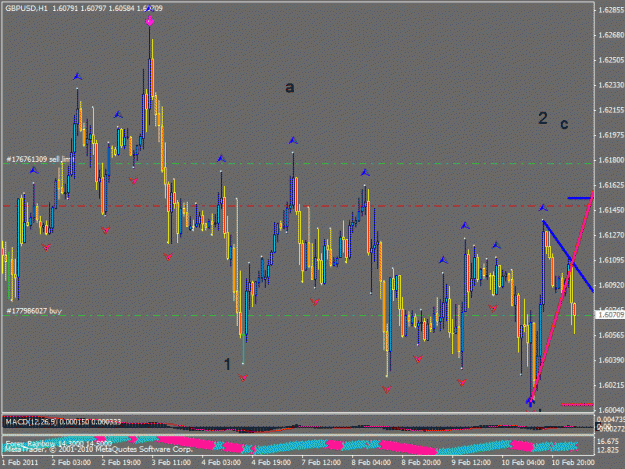
Task: Click the Forex_Rainbow scale value 16.675
Action: 608,441
